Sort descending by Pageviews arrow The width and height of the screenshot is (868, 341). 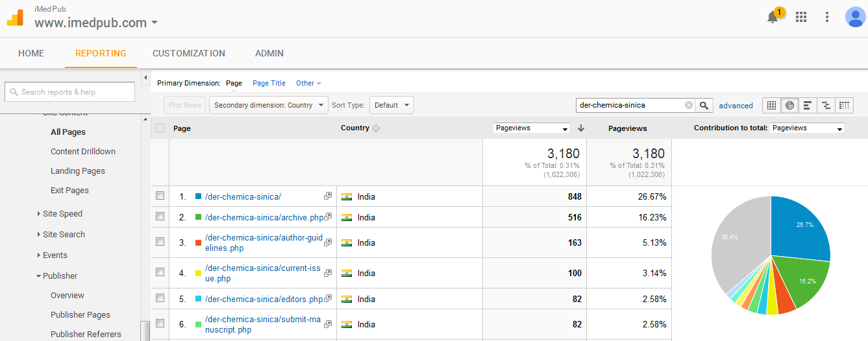(x=581, y=128)
